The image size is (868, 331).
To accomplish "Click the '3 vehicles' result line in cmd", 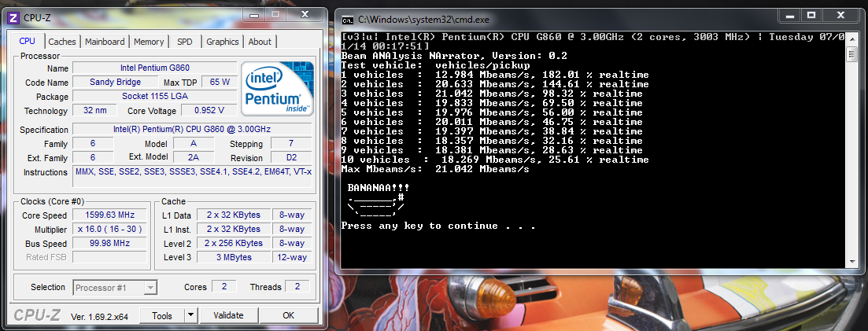I will click(492, 94).
